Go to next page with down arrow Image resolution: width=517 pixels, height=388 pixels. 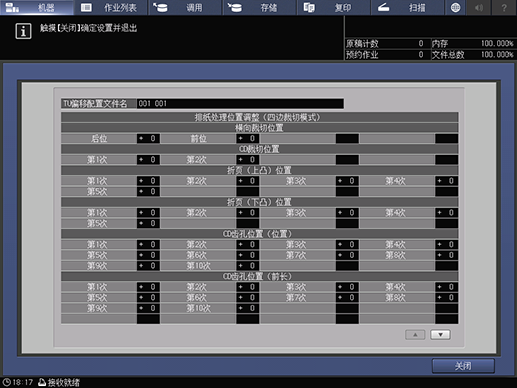(x=440, y=335)
